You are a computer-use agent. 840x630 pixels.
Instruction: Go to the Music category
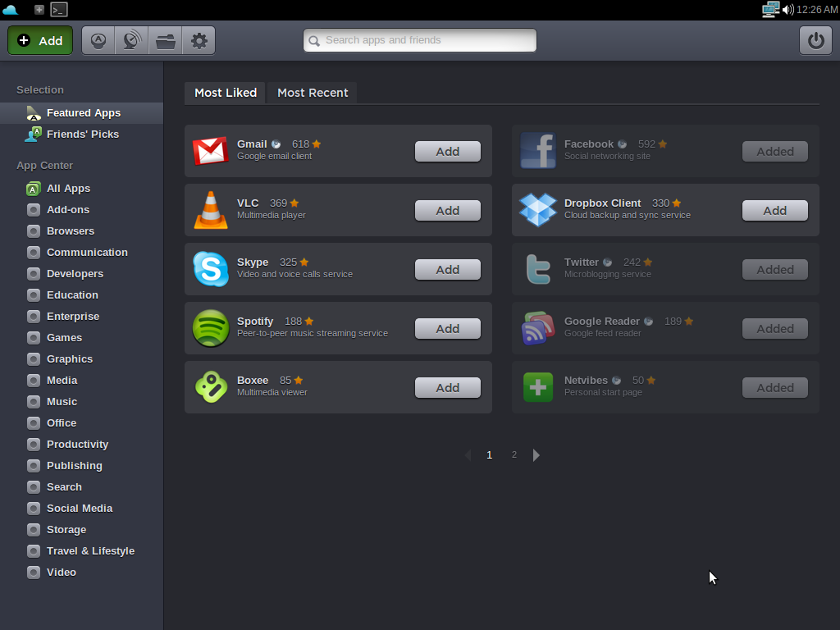click(x=81, y=402)
